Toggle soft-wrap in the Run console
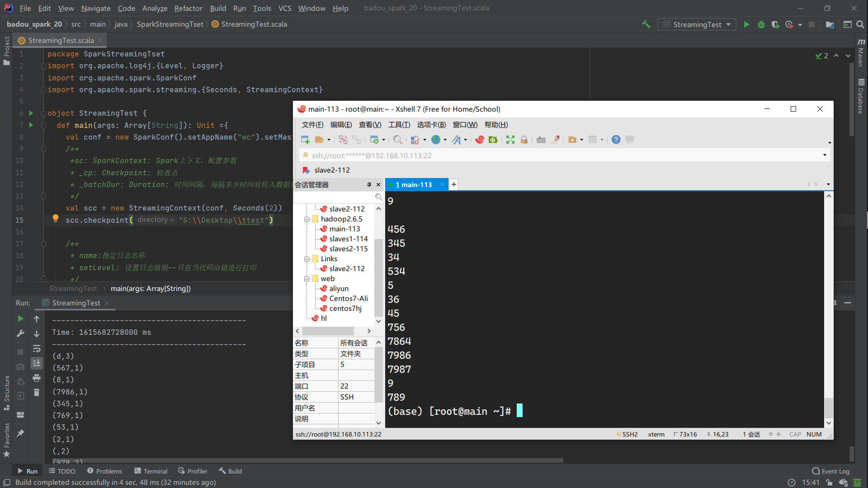 point(37,348)
